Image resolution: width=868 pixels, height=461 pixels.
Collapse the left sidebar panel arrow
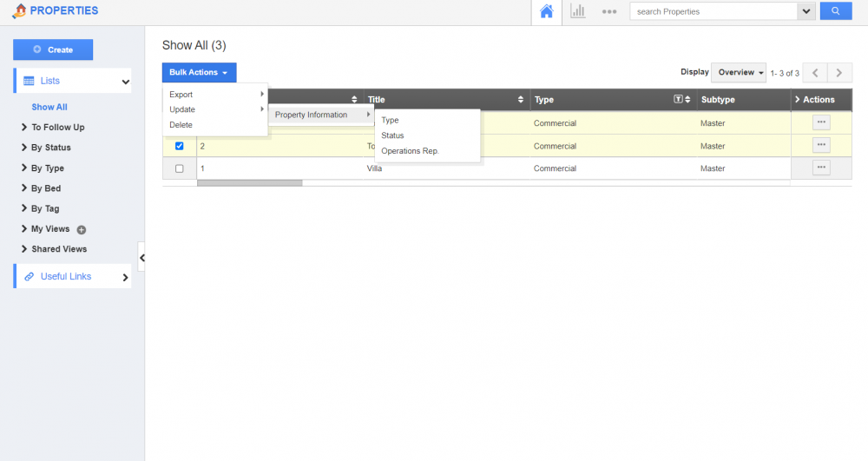142,257
